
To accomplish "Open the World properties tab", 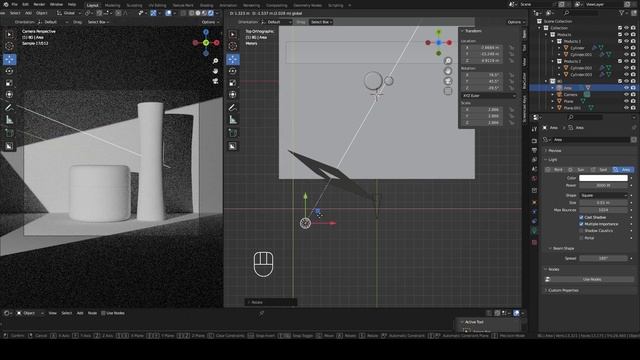I will 534,178.
